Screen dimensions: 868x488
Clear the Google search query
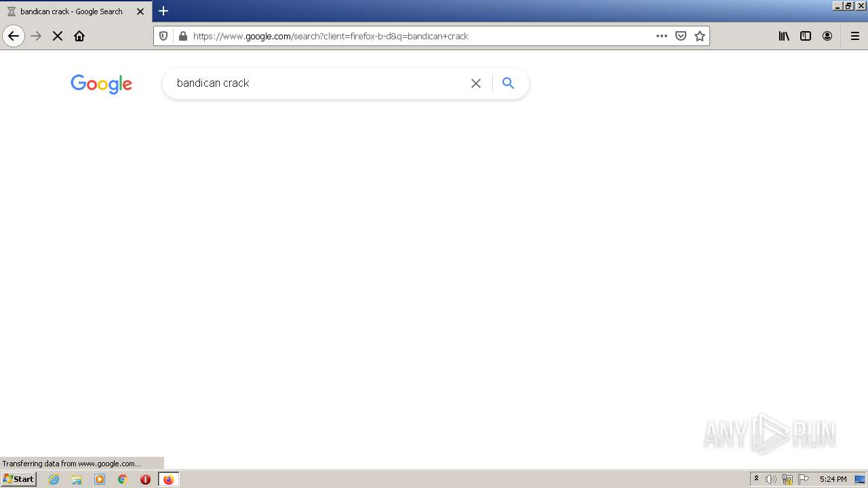click(476, 83)
